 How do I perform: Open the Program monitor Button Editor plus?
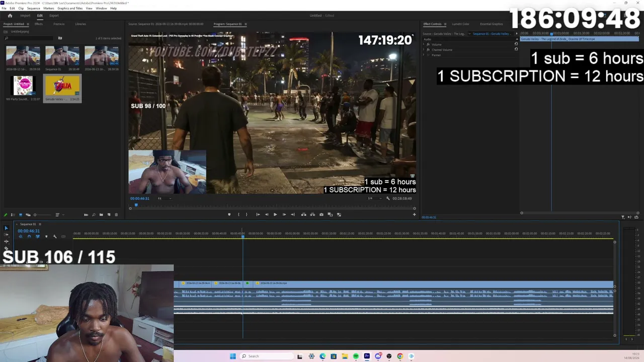click(x=414, y=215)
